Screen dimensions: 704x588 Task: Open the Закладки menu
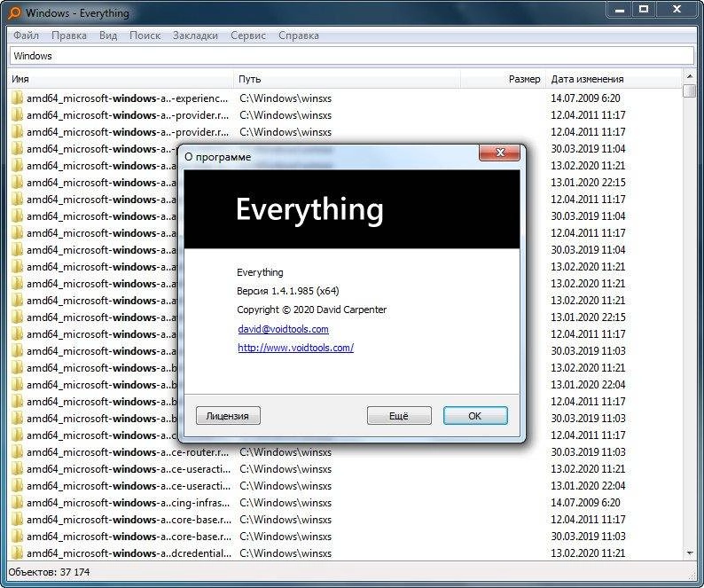point(195,35)
